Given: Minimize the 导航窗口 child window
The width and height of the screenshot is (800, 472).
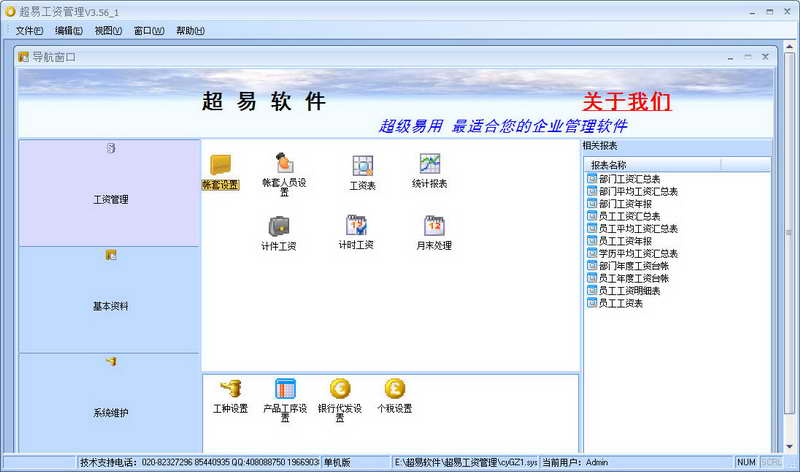Looking at the screenshot, I should [731, 57].
